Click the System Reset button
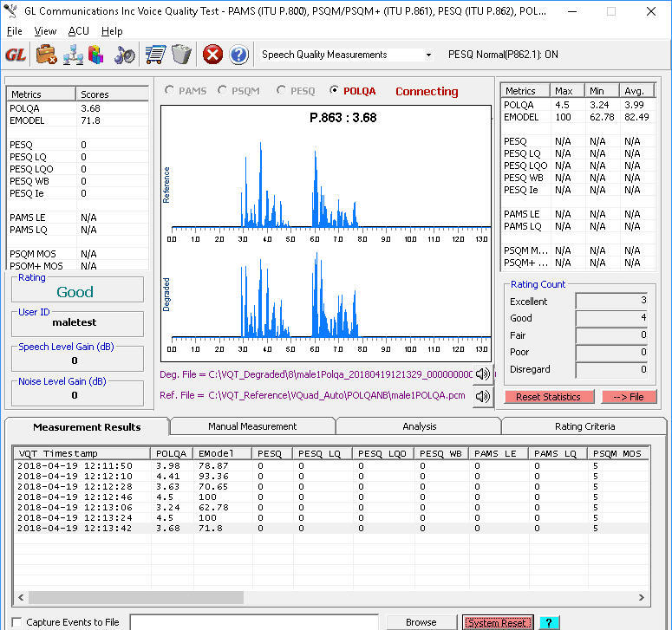Screen dimensions: 672x630 point(497,623)
